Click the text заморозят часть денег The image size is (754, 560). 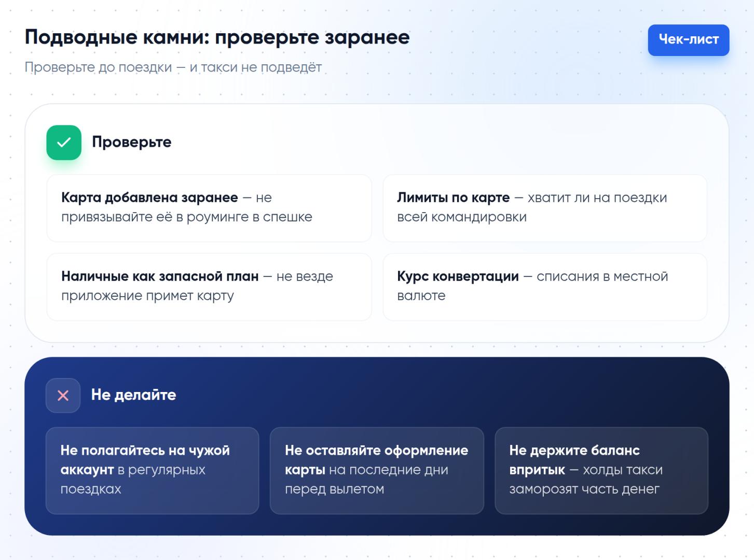[584, 489]
